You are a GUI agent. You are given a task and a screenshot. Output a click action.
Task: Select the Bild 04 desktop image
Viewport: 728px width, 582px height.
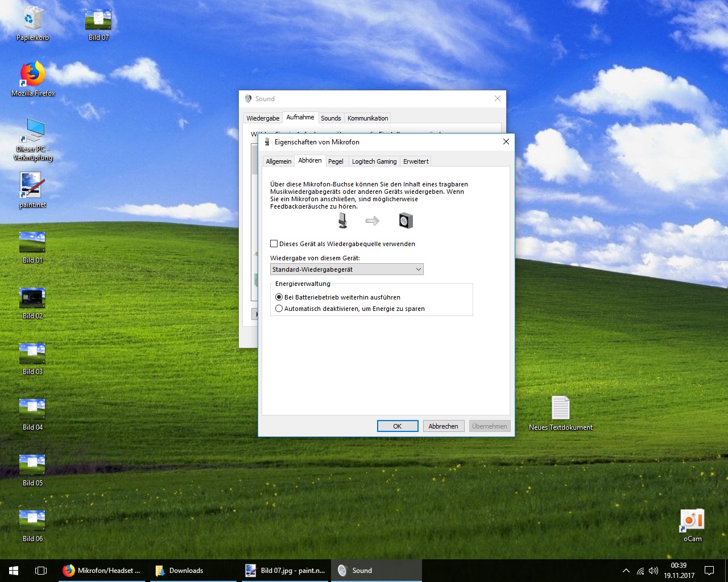(32, 414)
